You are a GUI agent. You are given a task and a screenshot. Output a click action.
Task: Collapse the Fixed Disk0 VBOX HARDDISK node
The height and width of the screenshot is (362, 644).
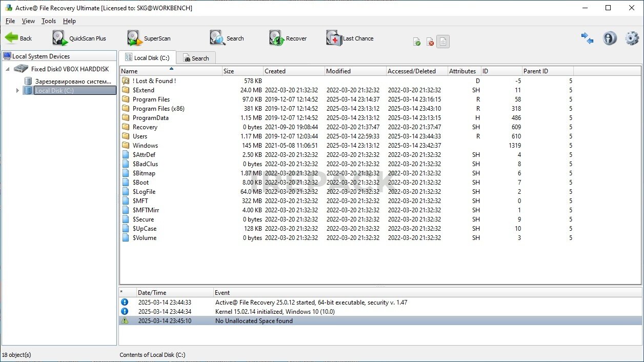pos(8,69)
